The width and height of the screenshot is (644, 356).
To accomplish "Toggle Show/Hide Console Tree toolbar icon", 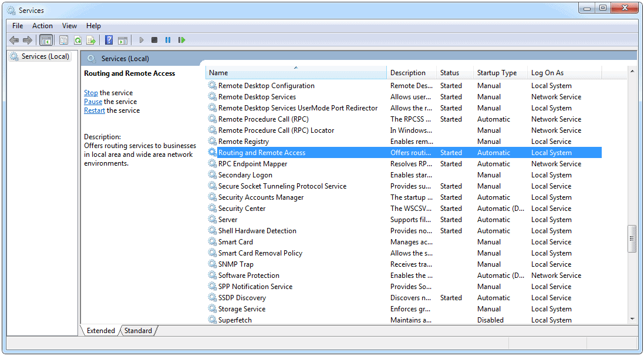I will 46,40.
